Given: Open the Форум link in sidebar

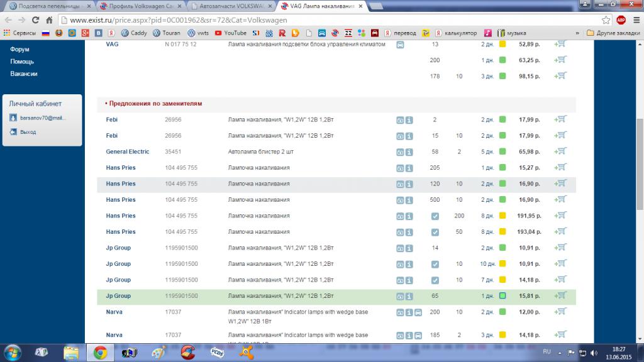Looking at the screenshot, I should [19, 49].
